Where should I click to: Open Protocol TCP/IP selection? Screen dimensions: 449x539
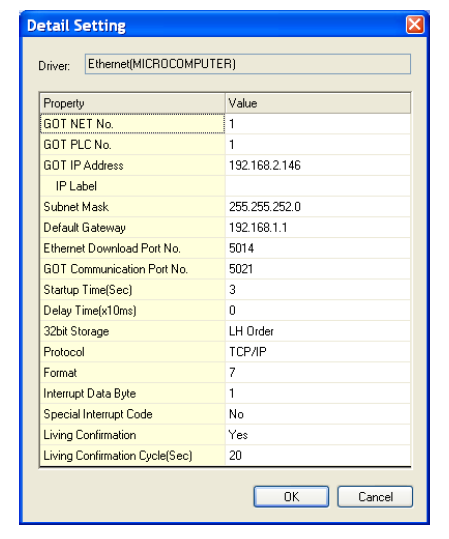(318, 352)
